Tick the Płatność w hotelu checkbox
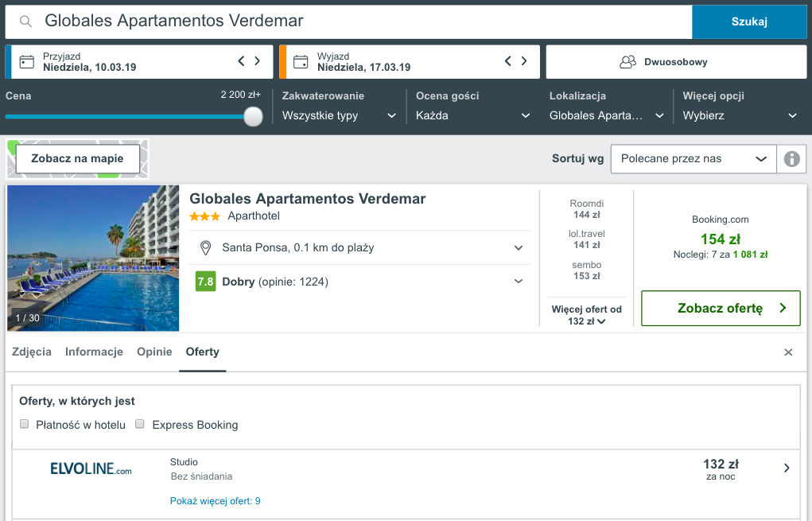 click(25, 424)
